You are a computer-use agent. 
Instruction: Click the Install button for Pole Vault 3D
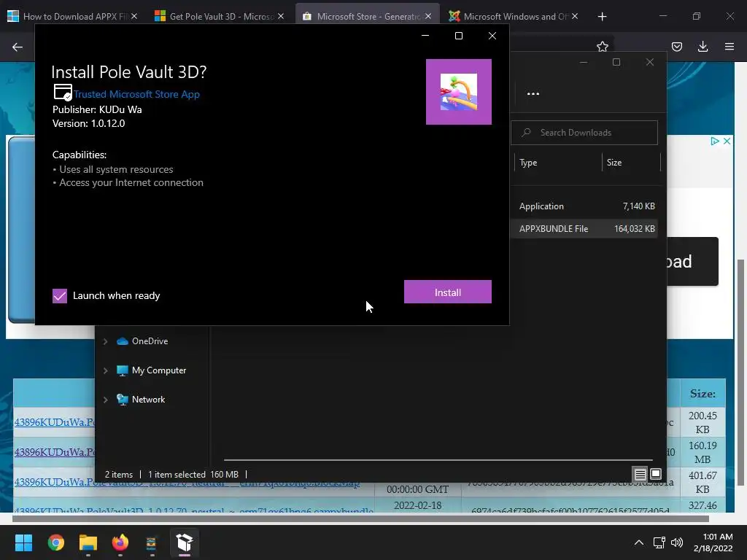pos(447,292)
